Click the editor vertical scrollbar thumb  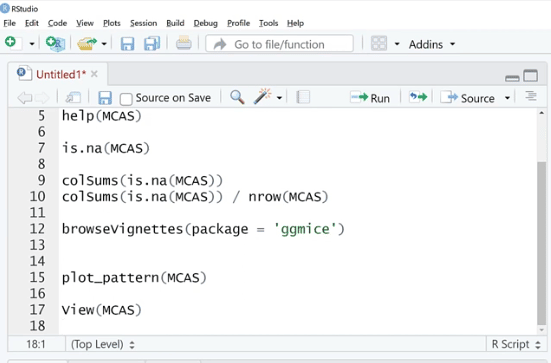tap(542, 243)
